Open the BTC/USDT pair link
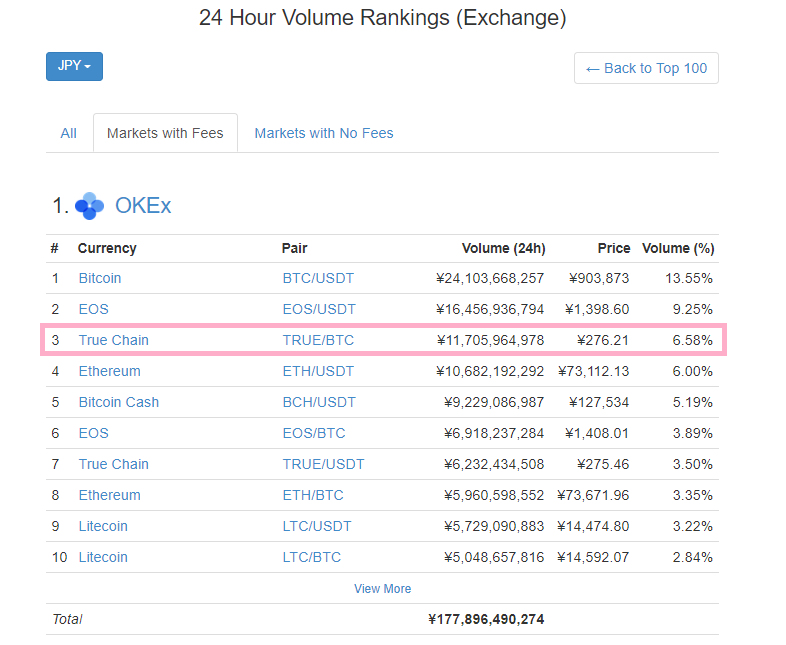 pyautogui.click(x=318, y=278)
